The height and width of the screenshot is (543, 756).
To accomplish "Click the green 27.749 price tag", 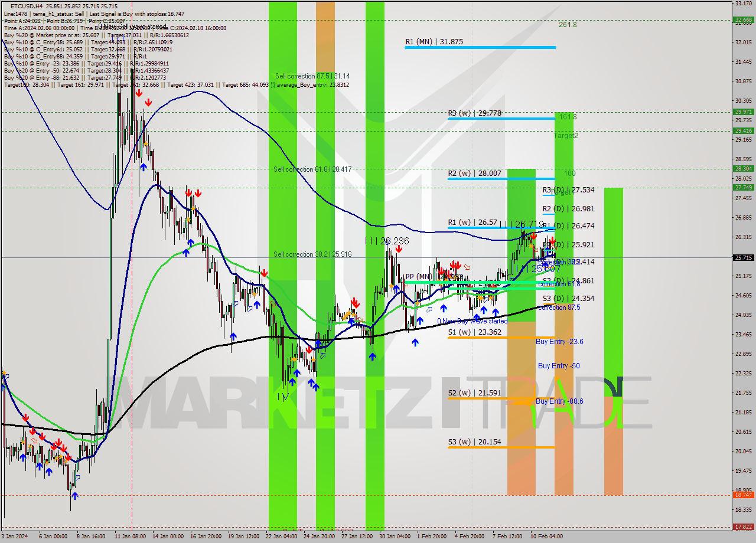I will (743, 187).
